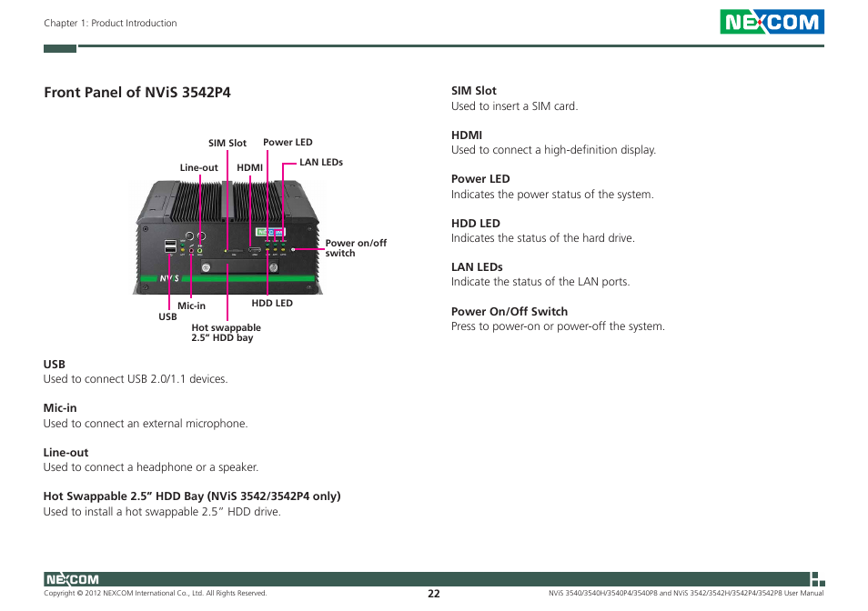Select 'Indicates the status of the hard drive.'
Viewport: 868px width, 611px height.
[543, 238]
